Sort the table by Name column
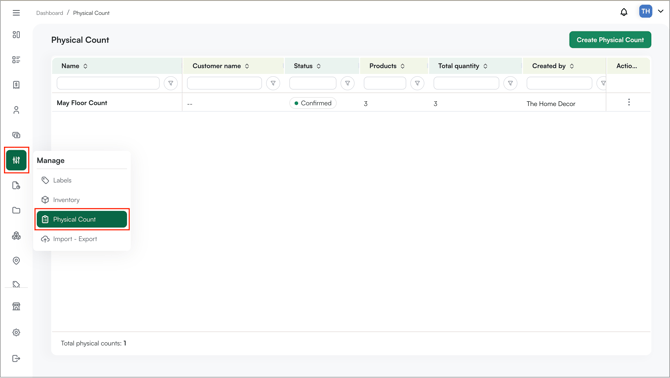 tap(85, 66)
